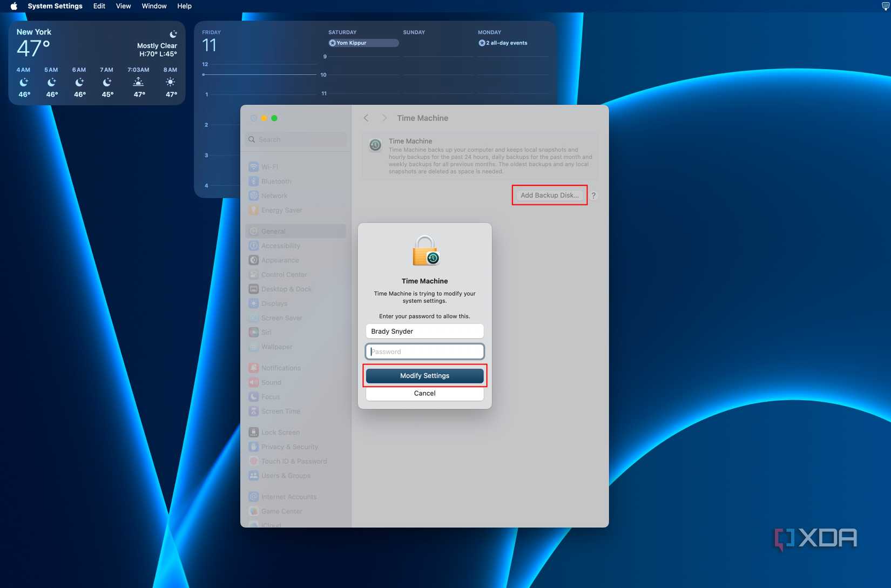
Task: Click Friday 11 date in calendar widget
Action: (x=210, y=45)
